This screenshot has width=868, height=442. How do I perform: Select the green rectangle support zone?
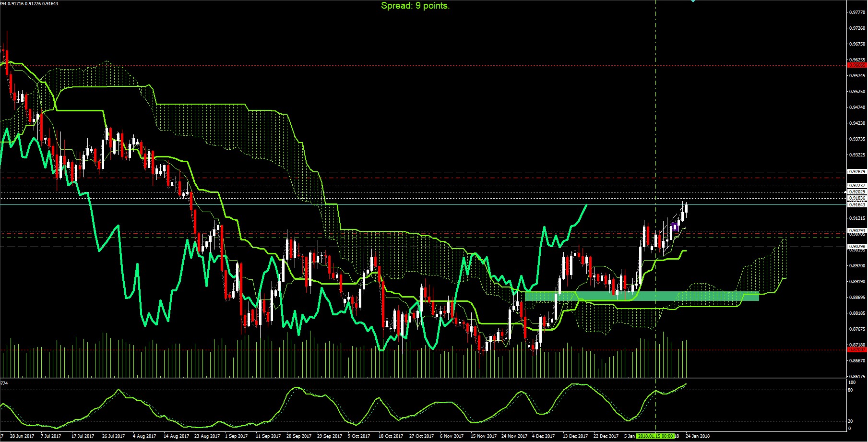click(x=642, y=296)
